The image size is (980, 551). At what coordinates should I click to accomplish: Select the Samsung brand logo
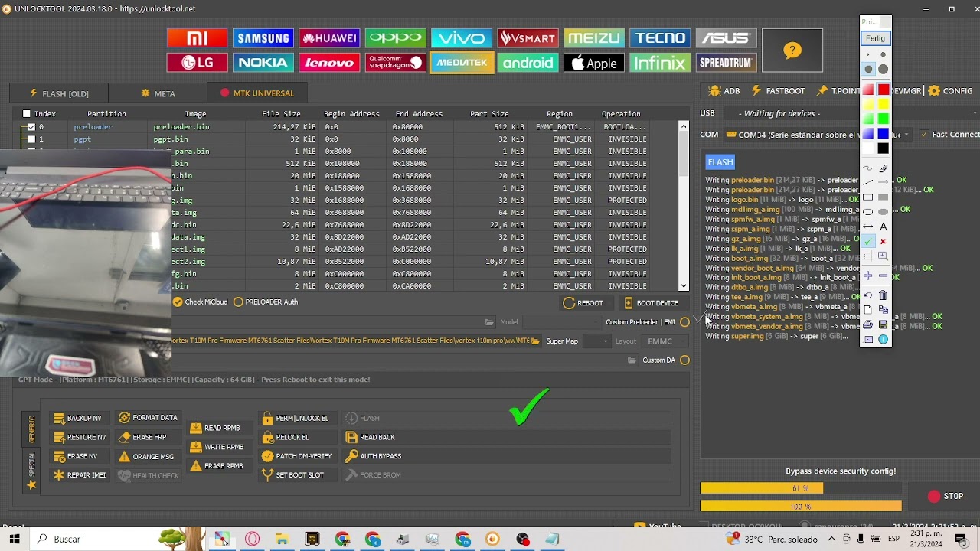pyautogui.click(x=263, y=38)
